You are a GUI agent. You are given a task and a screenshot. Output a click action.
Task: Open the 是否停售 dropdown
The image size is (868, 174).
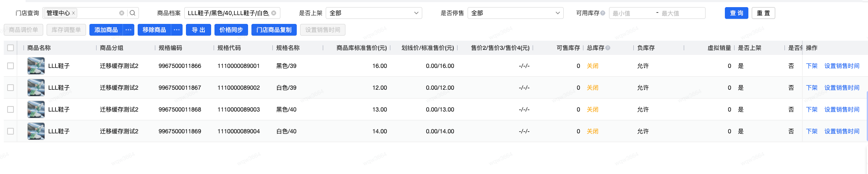click(515, 13)
